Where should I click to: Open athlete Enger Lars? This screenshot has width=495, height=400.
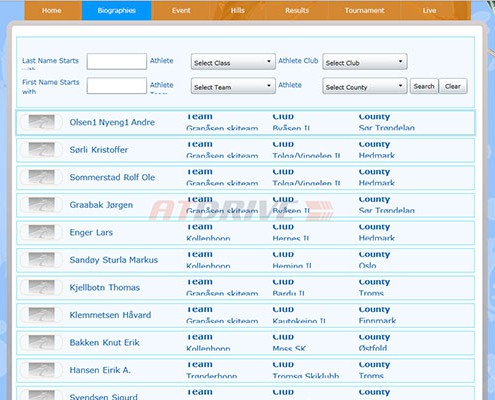91,233
